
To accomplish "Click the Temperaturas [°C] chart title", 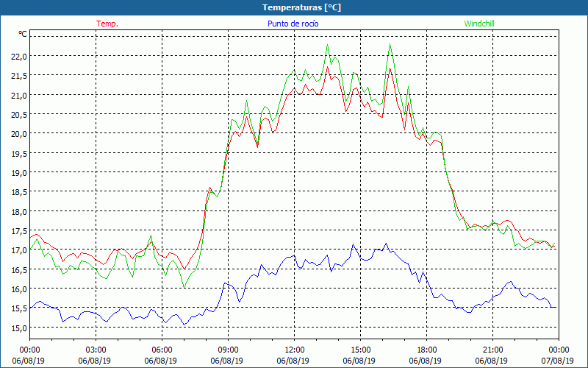I will pyautogui.click(x=301, y=7).
